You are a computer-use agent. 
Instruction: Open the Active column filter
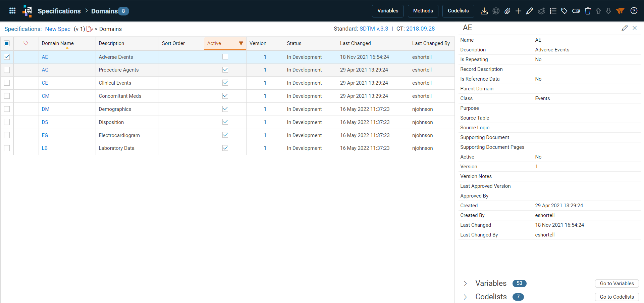(x=241, y=43)
